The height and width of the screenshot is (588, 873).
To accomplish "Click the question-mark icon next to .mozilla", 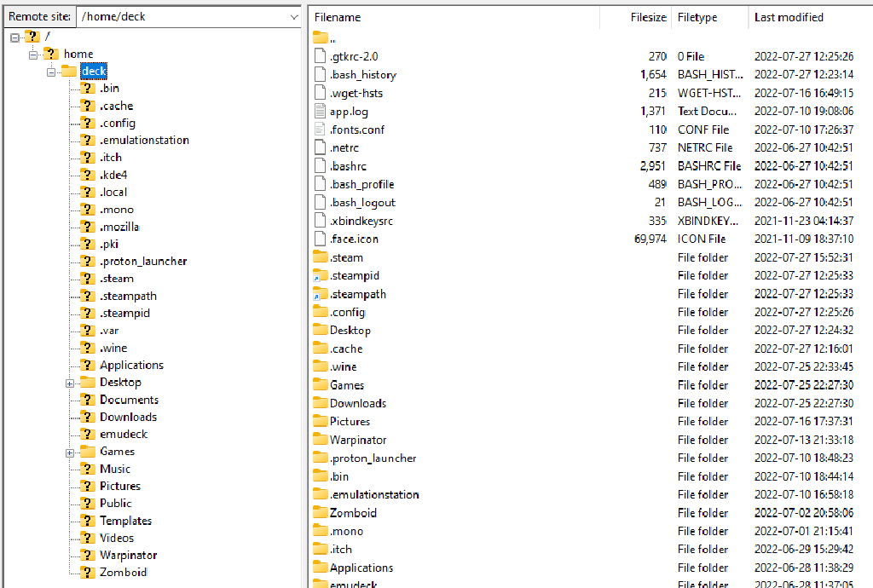I will coord(86,226).
